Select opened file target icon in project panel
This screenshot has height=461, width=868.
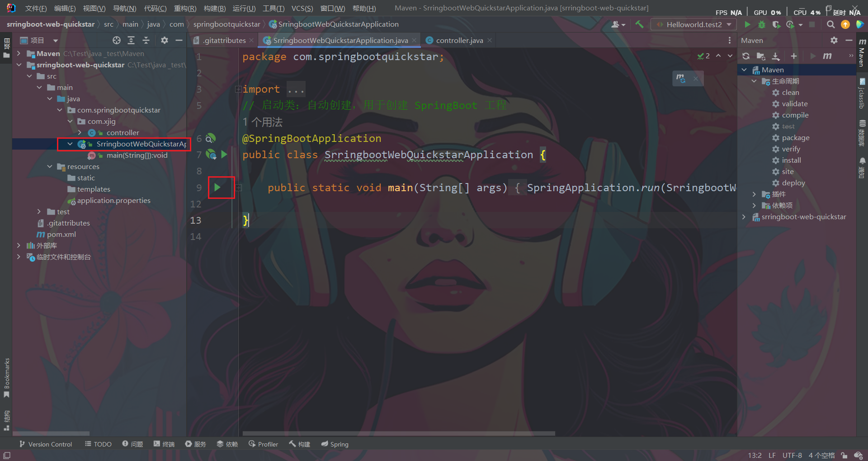[117, 40]
